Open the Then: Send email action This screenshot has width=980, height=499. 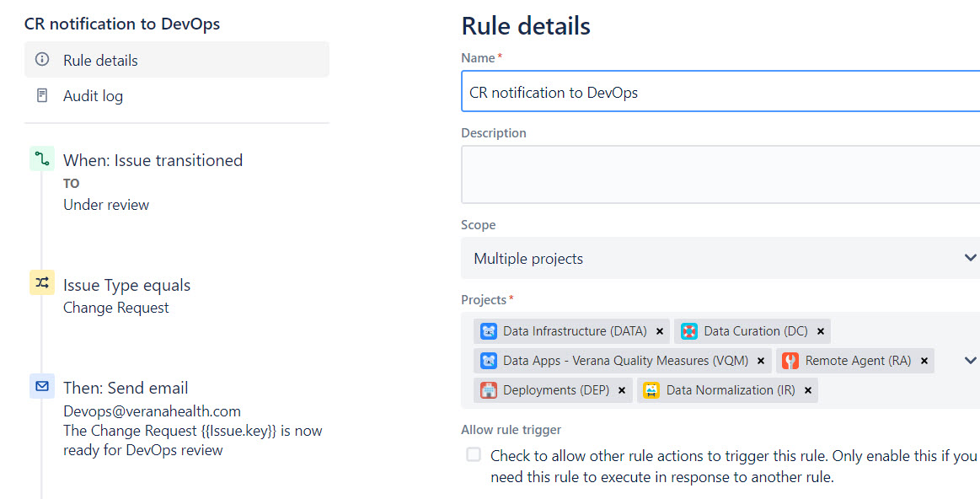(126, 388)
